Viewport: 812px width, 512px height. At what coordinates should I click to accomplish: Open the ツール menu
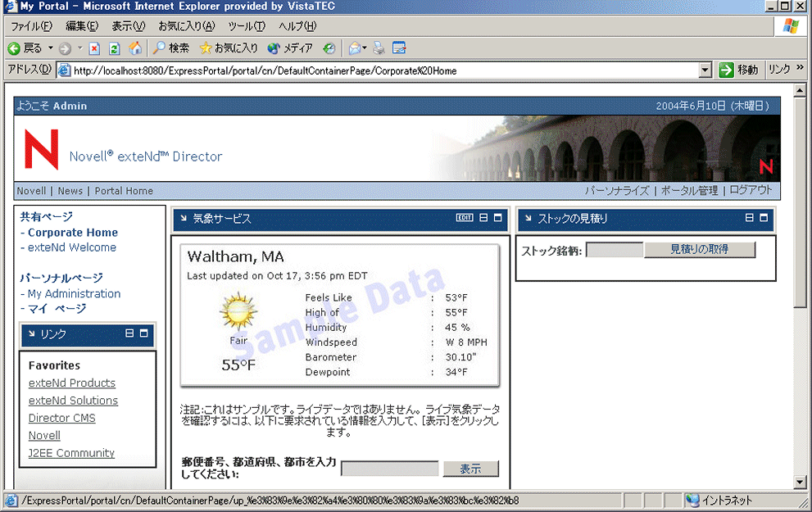[246, 25]
